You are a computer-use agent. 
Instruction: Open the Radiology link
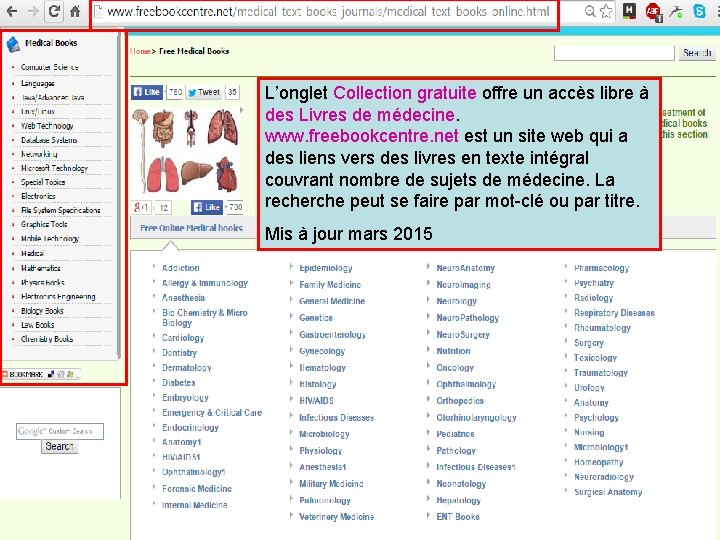tap(593, 298)
